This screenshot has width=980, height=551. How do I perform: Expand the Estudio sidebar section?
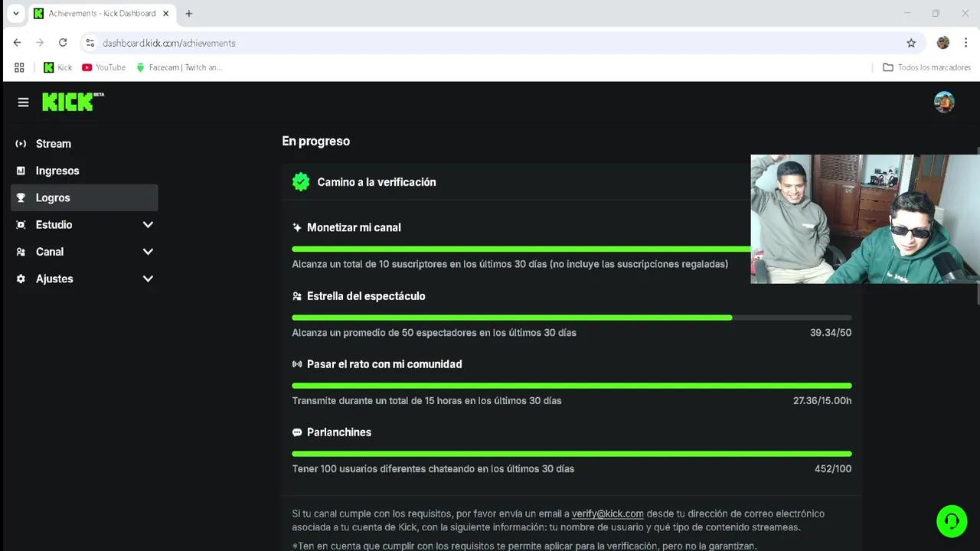click(148, 225)
